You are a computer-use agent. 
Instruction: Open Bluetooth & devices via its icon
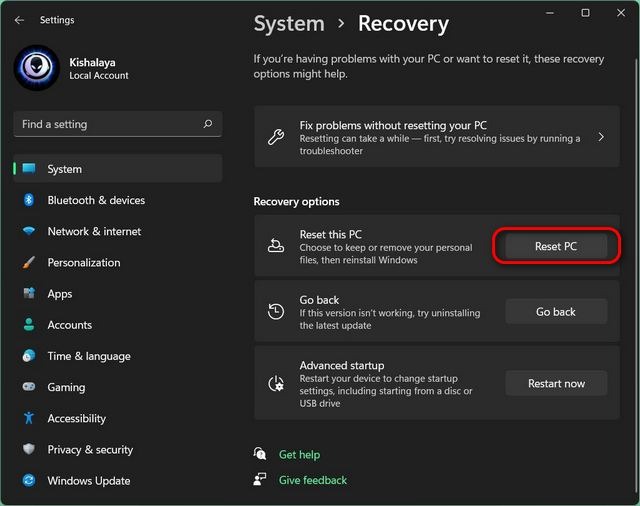[29, 200]
